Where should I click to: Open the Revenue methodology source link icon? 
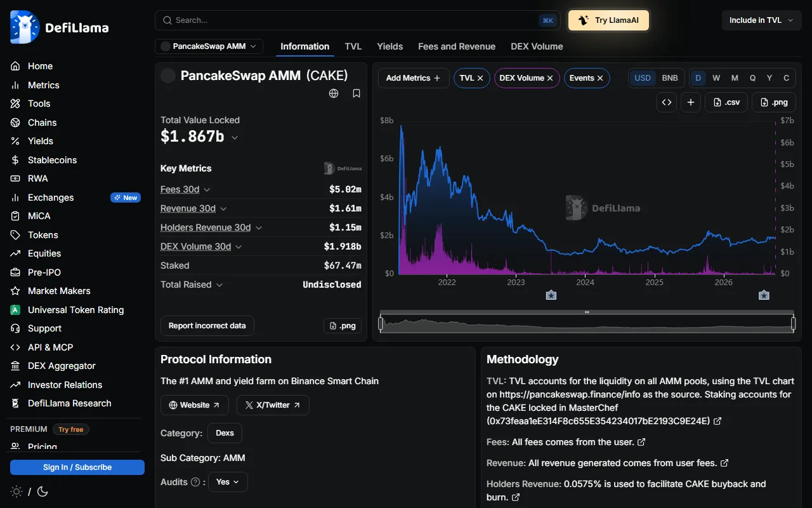point(724,463)
